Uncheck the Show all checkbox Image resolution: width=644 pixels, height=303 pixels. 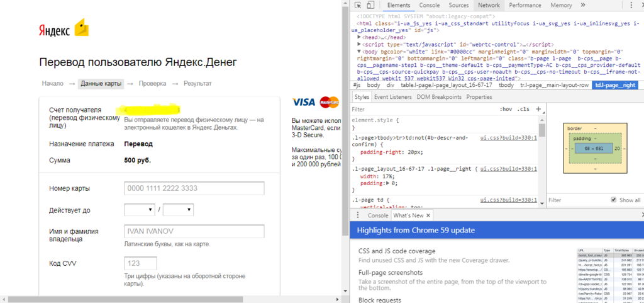613,200
